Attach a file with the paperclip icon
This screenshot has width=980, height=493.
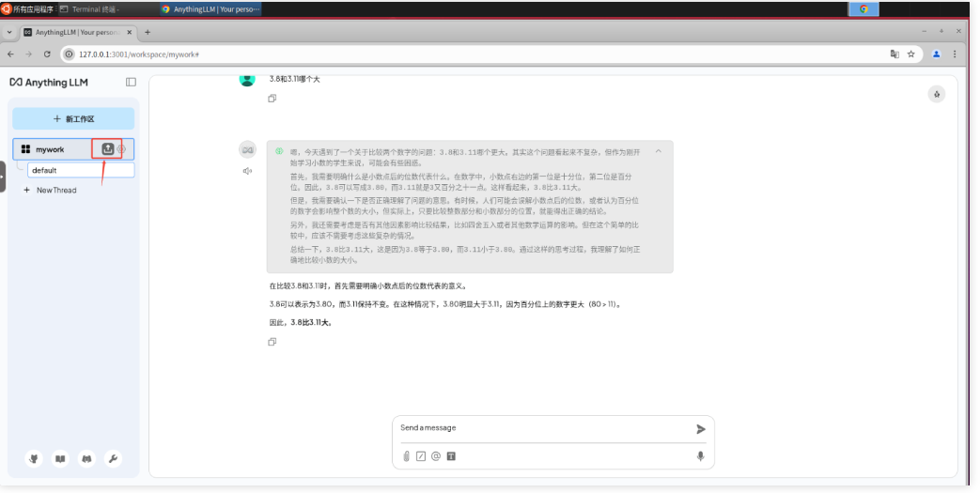(406, 456)
